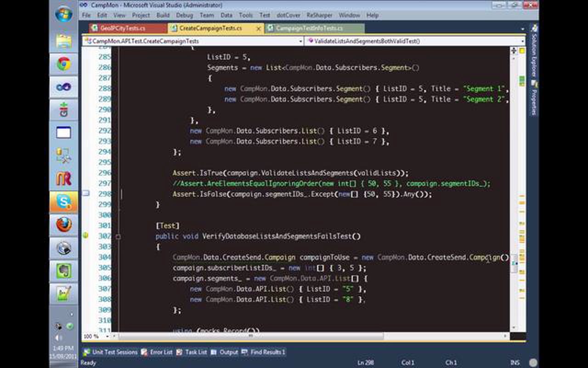The image size is (588, 368).
Task: Open the Edit menu
Action: [x=102, y=15]
